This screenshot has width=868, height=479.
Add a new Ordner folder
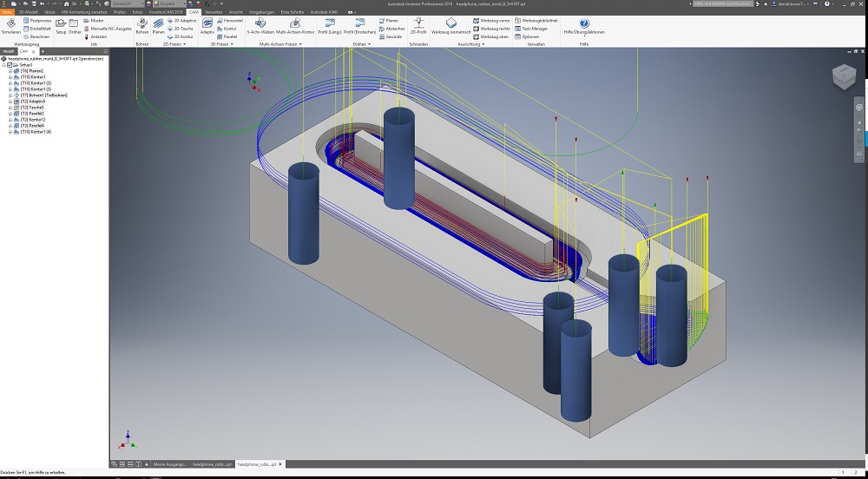tap(75, 25)
